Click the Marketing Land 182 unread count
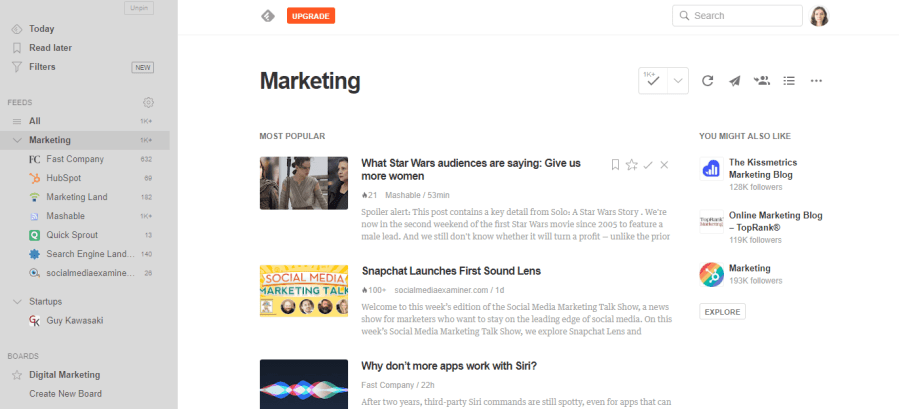Screen dimensions: 899x409 click(x=146, y=197)
